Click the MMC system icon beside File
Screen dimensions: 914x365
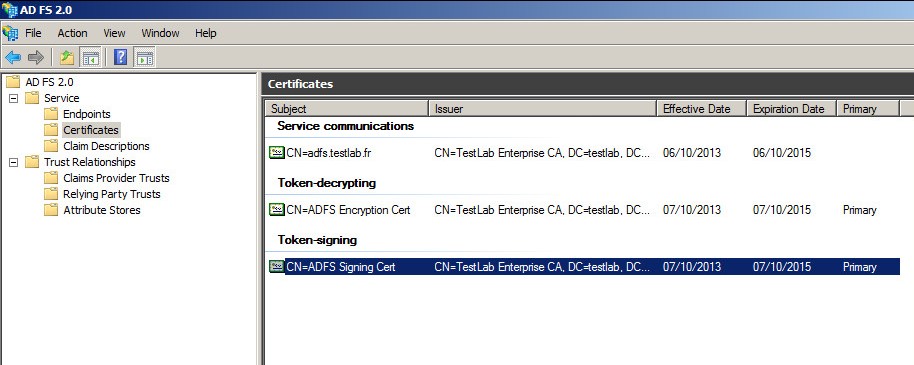click(x=10, y=33)
